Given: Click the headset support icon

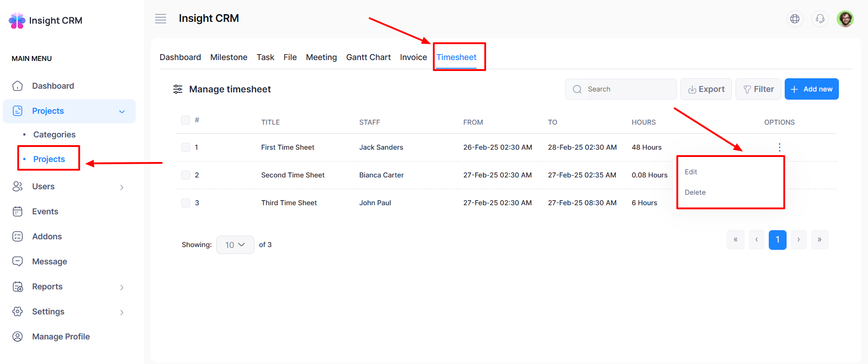Looking at the screenshot, I should 820,19.
